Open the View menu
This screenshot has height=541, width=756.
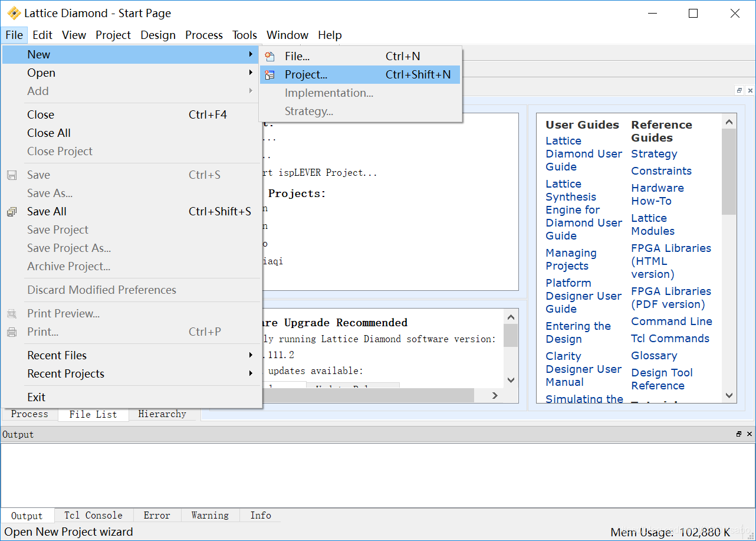pos(74,35)
